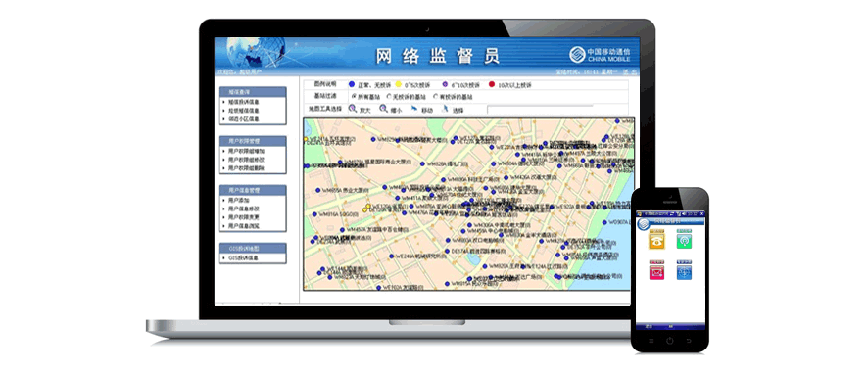Click the yellow 0~5次投诉 legend dot
The width and height of the screenshot is (868, 372).
tap(398, 84)
